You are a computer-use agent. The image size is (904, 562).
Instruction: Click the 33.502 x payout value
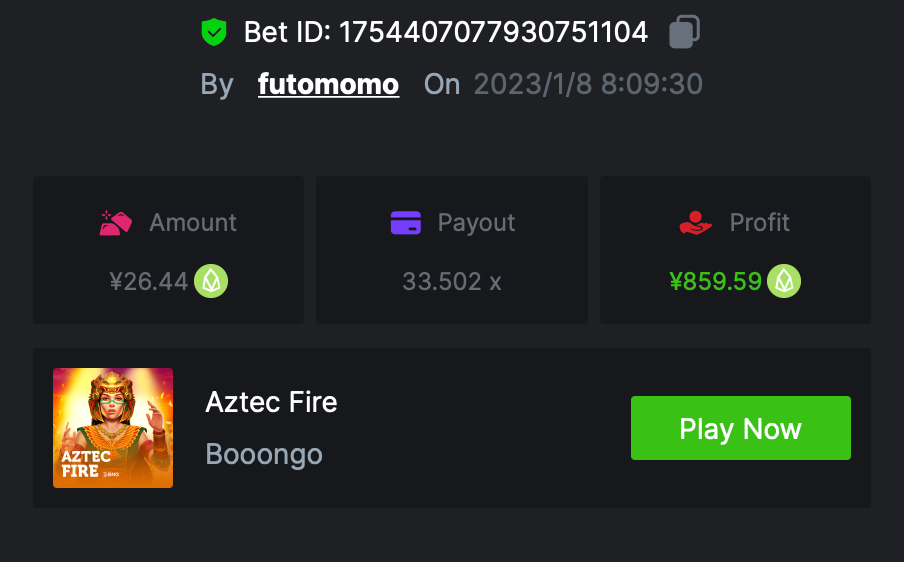pos(452,282)
